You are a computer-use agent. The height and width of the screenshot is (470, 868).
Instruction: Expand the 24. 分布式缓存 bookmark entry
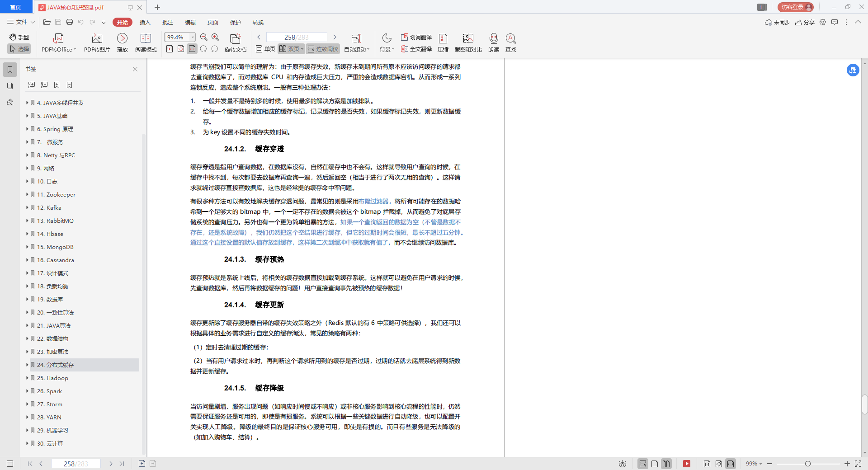click(x=27, y=365)
